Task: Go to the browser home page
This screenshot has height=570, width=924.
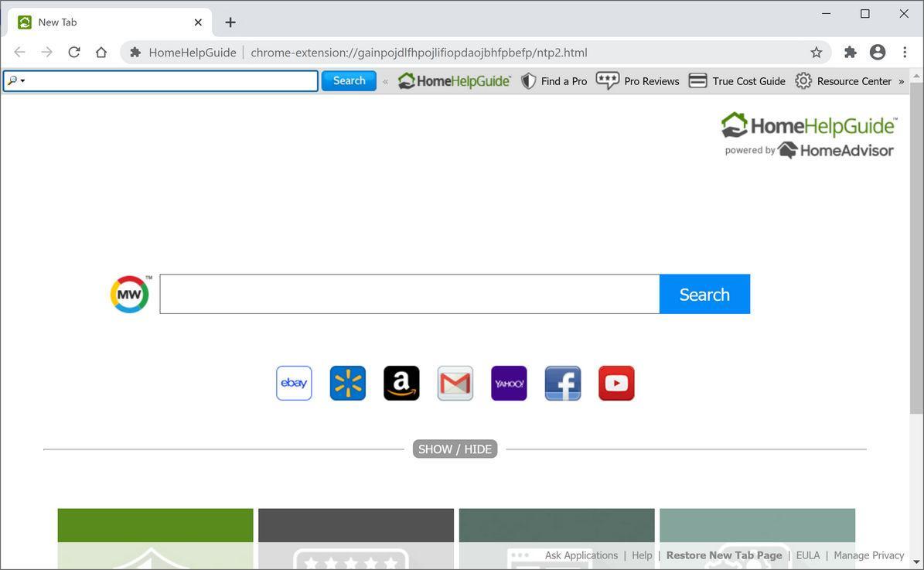Action: 101,53
